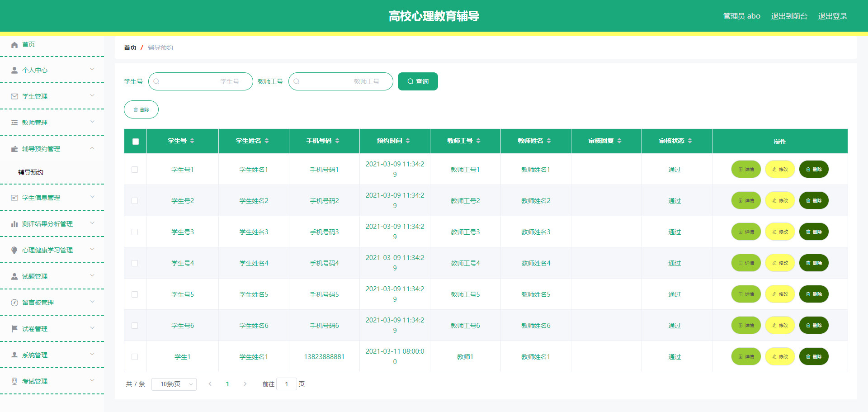Click the icon beside 考试管理

coord(14,381)
